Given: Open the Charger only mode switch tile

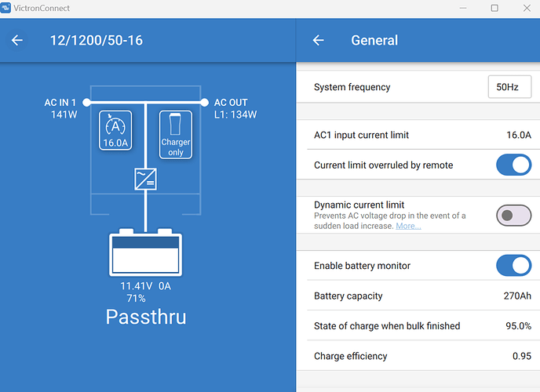Looking at the screenshot, I should pyautogui.click(x=176, y=134).
